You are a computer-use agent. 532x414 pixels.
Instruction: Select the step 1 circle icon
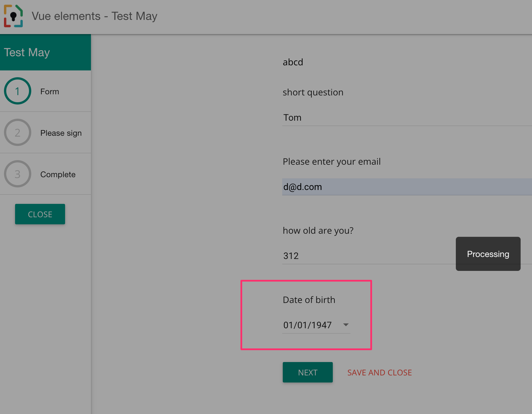18,91
